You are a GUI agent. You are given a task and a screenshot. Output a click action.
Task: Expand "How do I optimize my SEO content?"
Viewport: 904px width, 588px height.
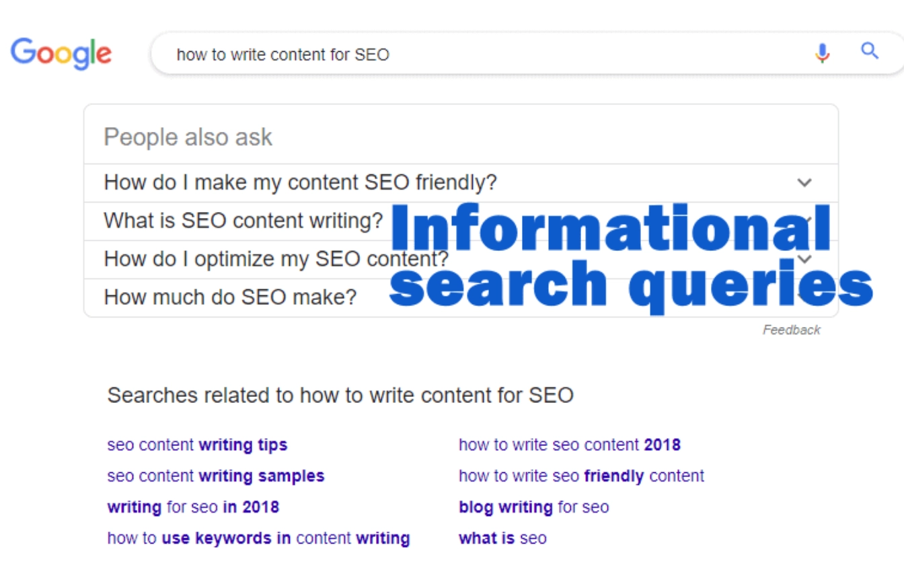[x=276, y=259]
